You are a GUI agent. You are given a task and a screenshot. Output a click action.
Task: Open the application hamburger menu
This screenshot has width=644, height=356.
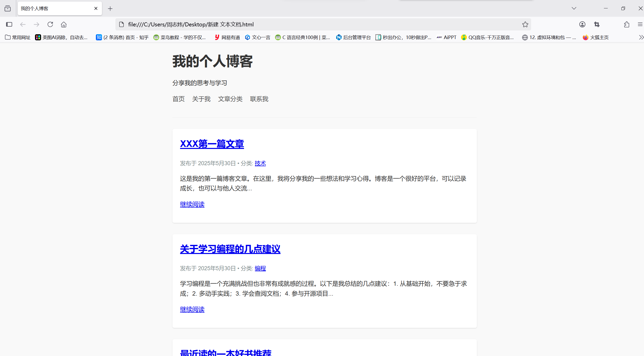(640, 24)
